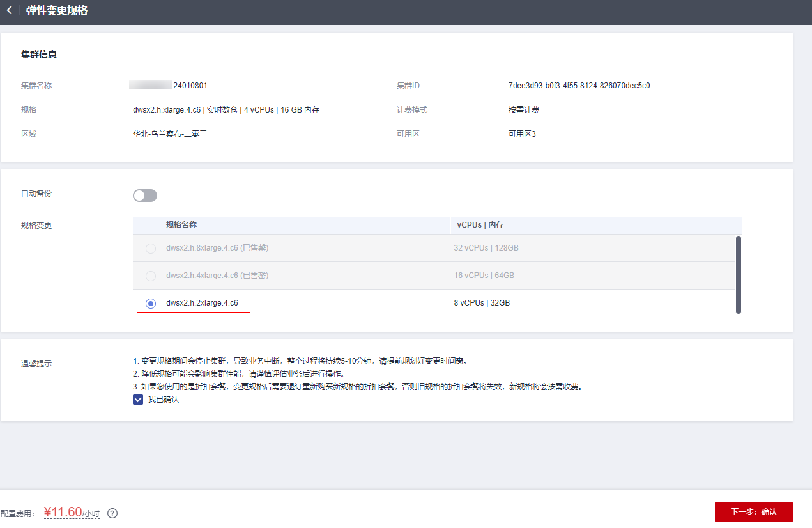Screen dimensions: 812x528
Task: Click the 8 vCPUs | 32GB cell
Action: coord(482,303)
